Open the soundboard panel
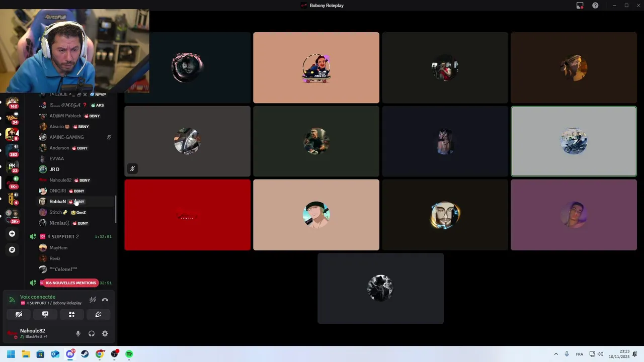This screenshot has width=644, height=362. tap(98, 314)
